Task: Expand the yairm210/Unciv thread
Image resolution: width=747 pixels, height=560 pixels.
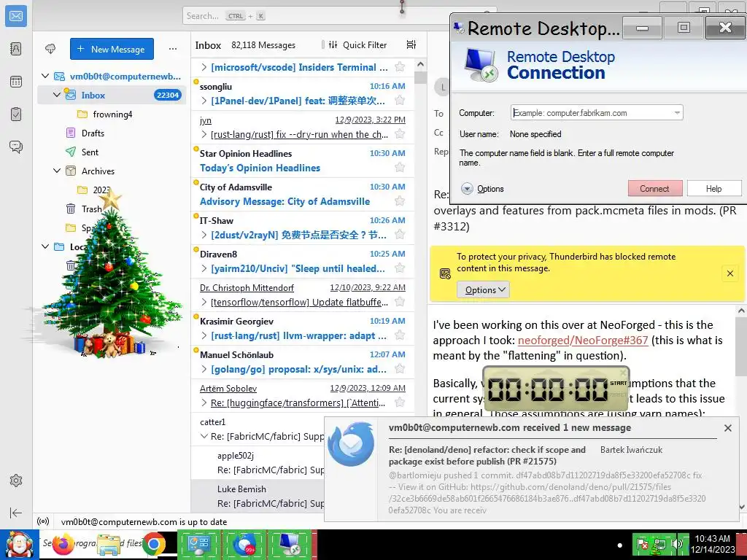Action: click(204, 268)
